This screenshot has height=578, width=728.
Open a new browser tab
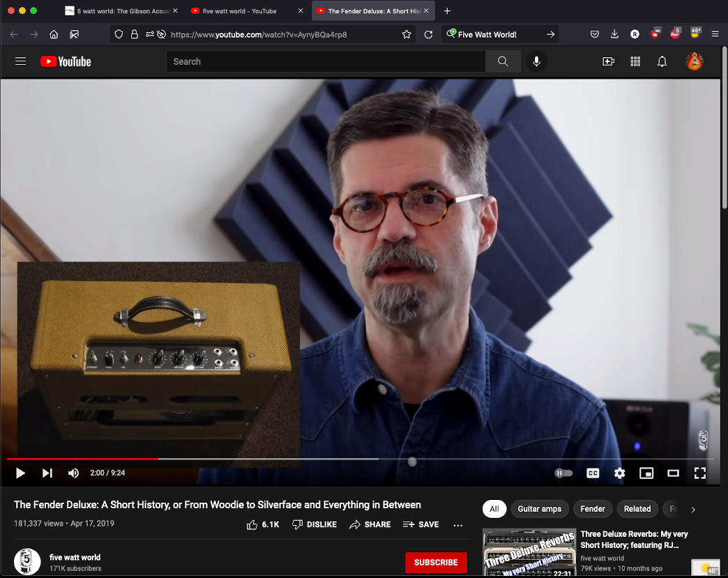pos(447,10)
